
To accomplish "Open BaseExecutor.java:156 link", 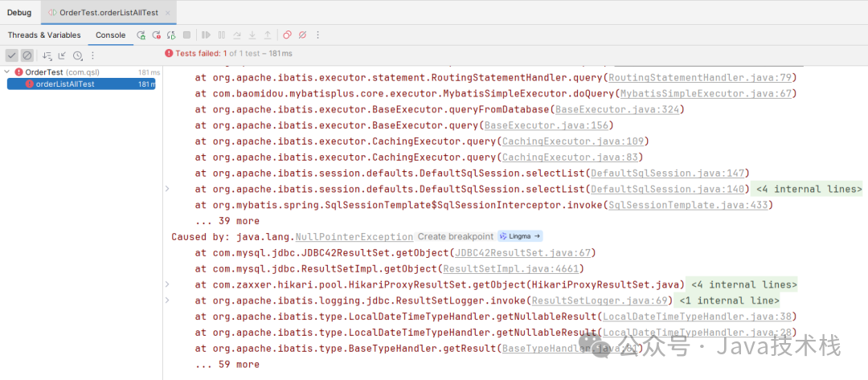I will click(547, 125).
